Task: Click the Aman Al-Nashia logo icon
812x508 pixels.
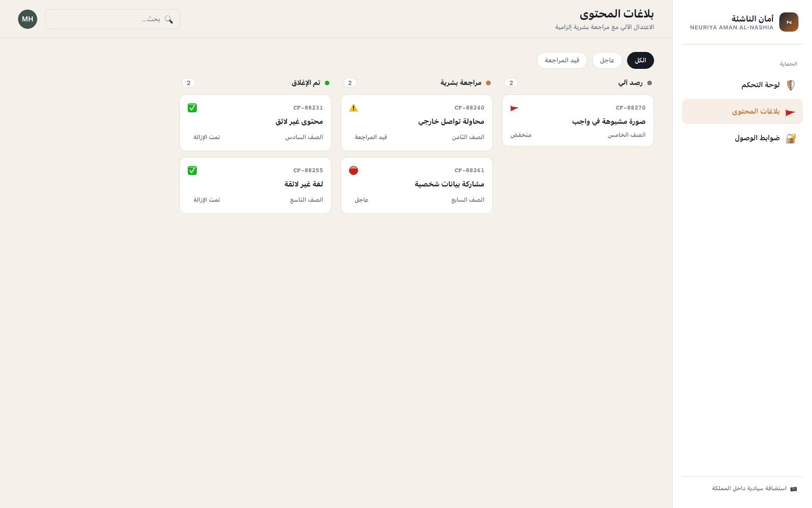Action: tap(789, 22)
